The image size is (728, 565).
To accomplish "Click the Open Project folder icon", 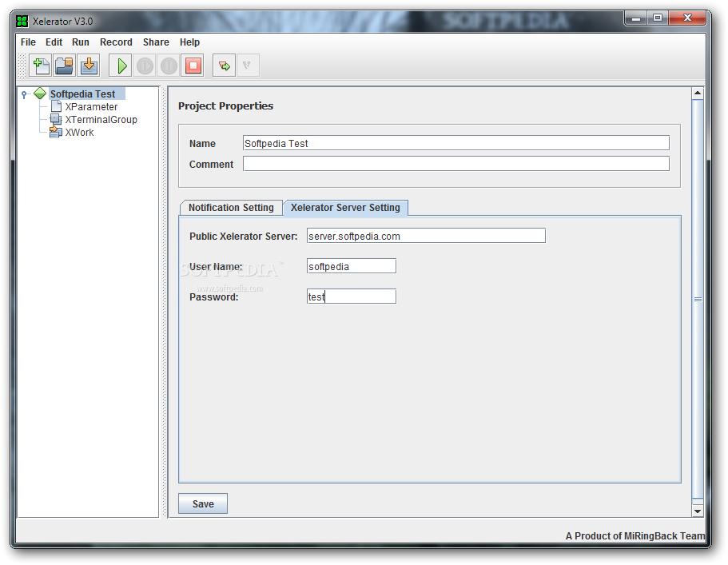I will coord(65,66).
